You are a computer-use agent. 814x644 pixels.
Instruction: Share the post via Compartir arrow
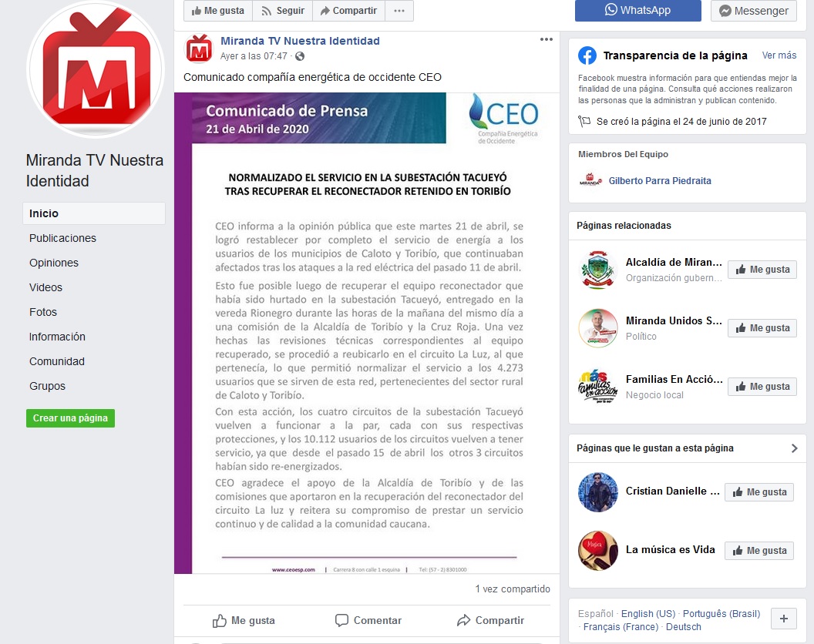click(x=490, y=621)
